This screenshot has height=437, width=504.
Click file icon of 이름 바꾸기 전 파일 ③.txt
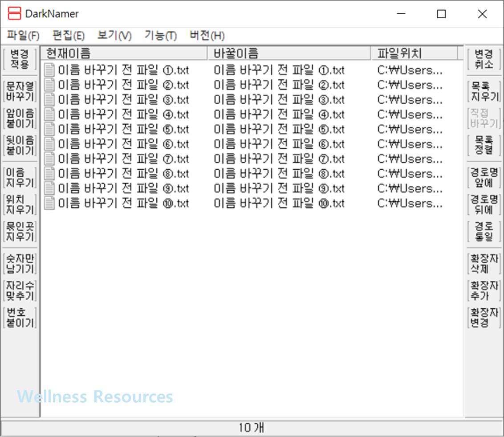click(49, 99)
